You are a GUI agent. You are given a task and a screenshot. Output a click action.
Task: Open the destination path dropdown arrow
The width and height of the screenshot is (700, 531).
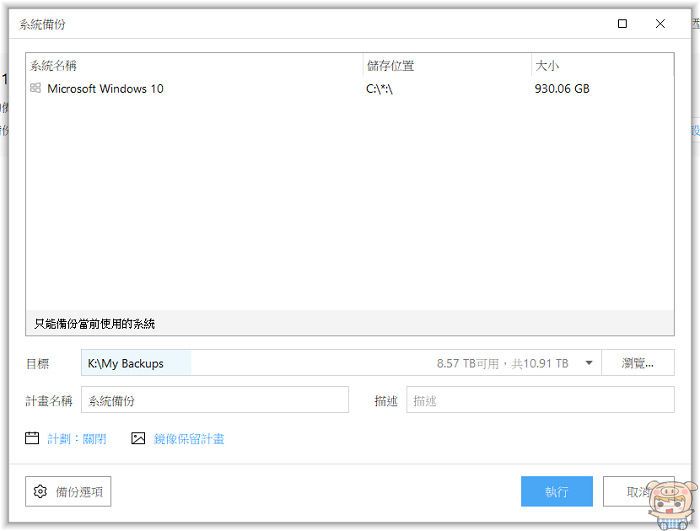point(589,363)
